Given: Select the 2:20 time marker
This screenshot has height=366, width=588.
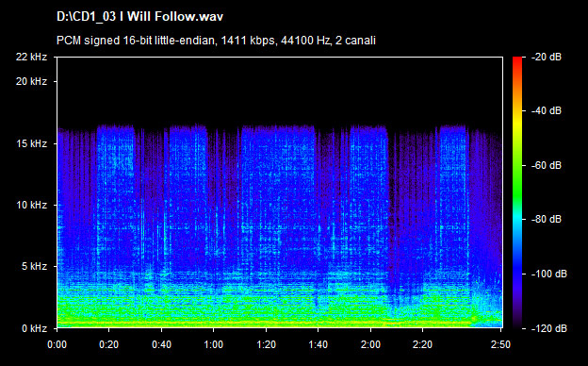Looking at the screenshot, I should pyautogui.click(x=422, y=344).
